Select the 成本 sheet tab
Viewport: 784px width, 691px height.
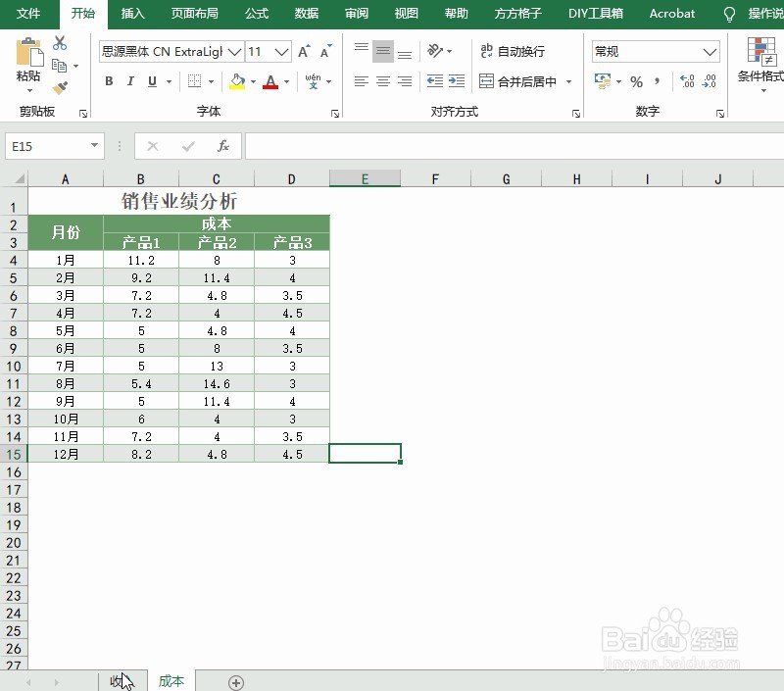171,681
